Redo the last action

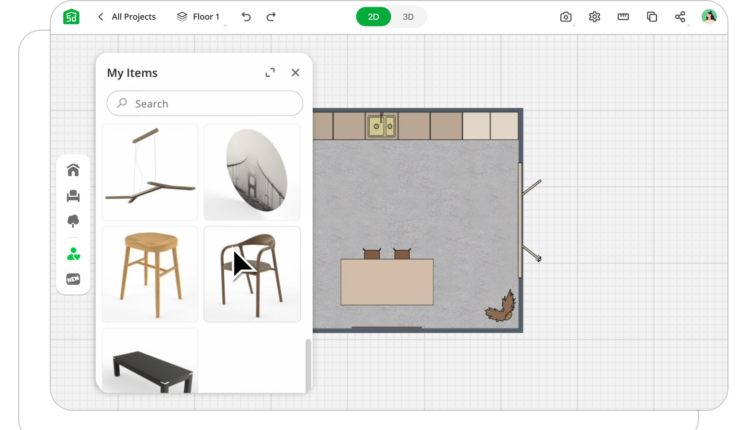pos(271,17)
